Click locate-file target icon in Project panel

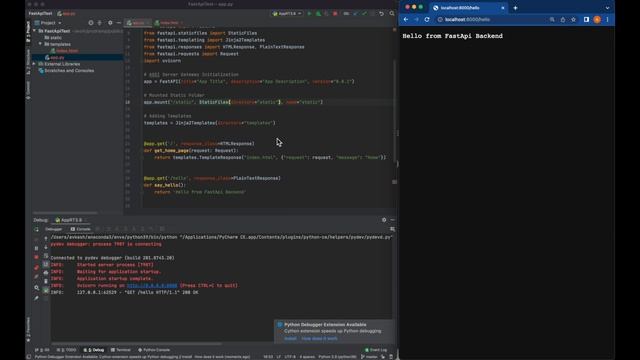click(91, 23)
